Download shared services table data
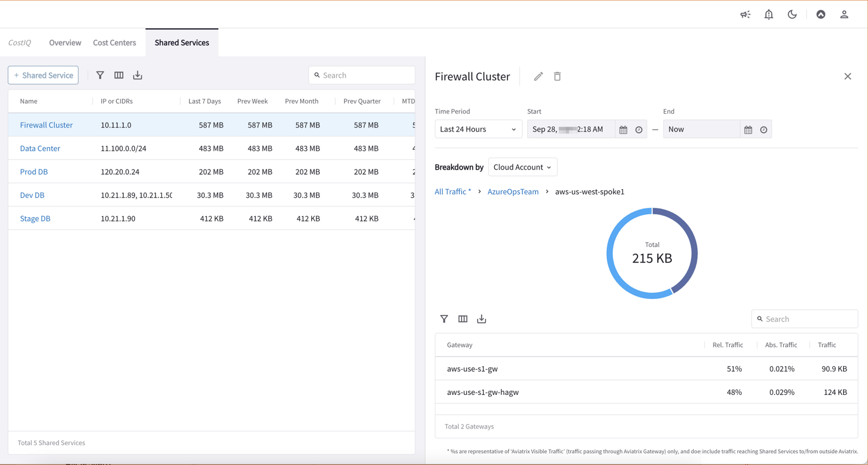 [x=137, y=75]
